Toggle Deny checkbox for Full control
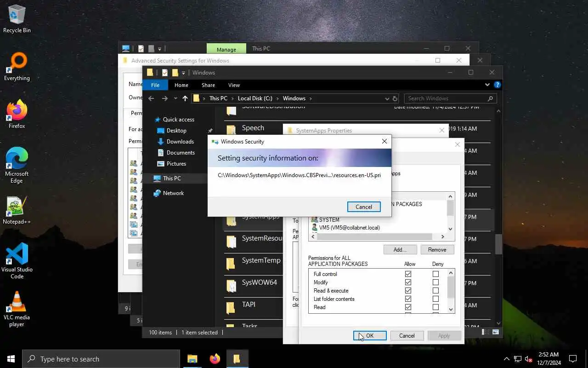This screenshot has height=368, width=588. click(435, 274)
